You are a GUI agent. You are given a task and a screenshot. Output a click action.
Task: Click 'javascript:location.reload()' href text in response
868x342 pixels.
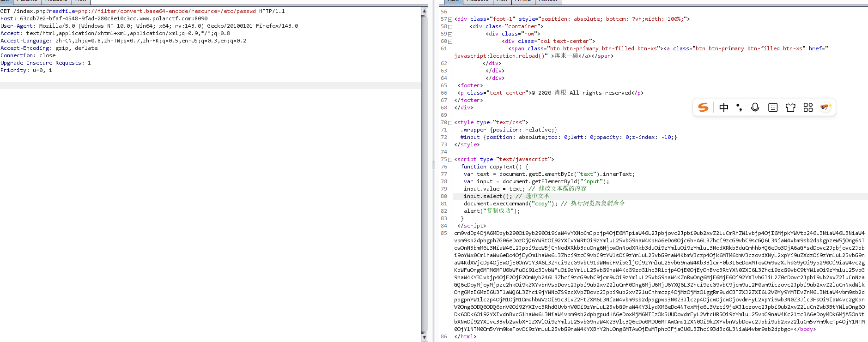pos(499,56)
